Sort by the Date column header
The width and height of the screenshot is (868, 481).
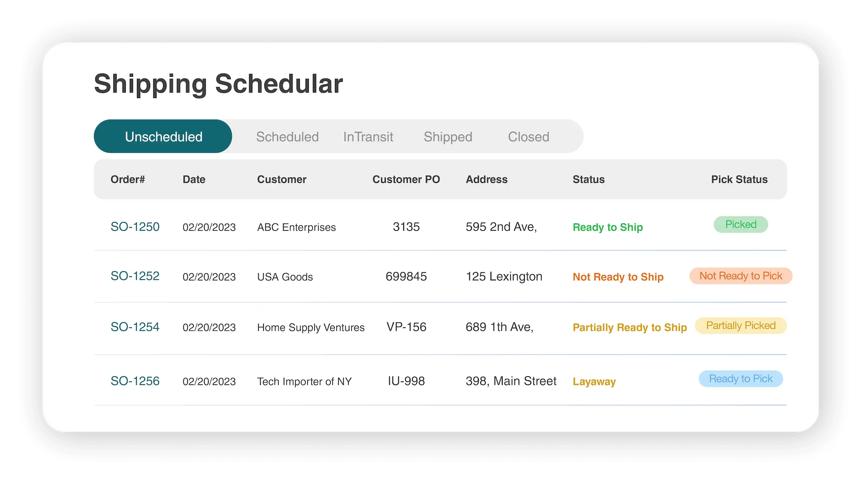pyautogui.click(x=194, y=179)
